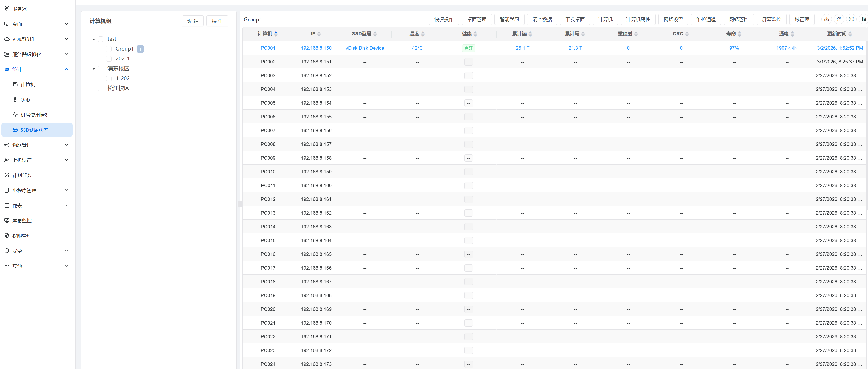The height and width of the screenshot is (369, 868).
Task: Click the 网络设置 toolbar button
Action: [x=673, y=19]
